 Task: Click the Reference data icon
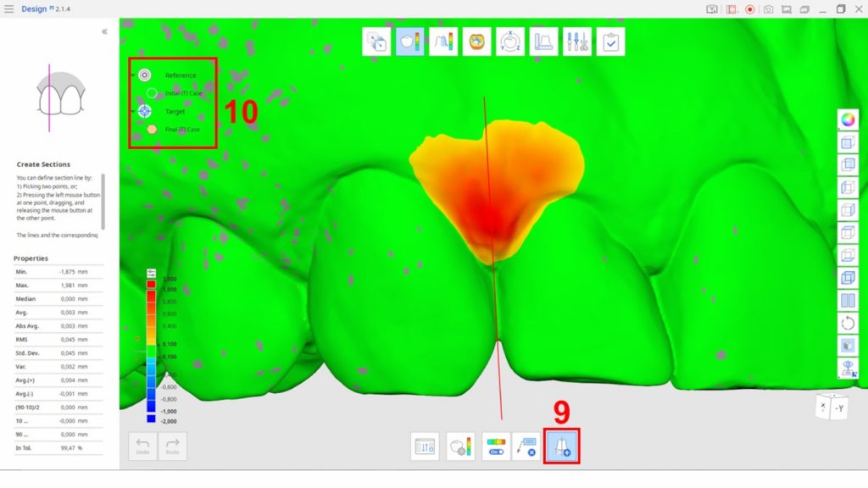[144, 75]
